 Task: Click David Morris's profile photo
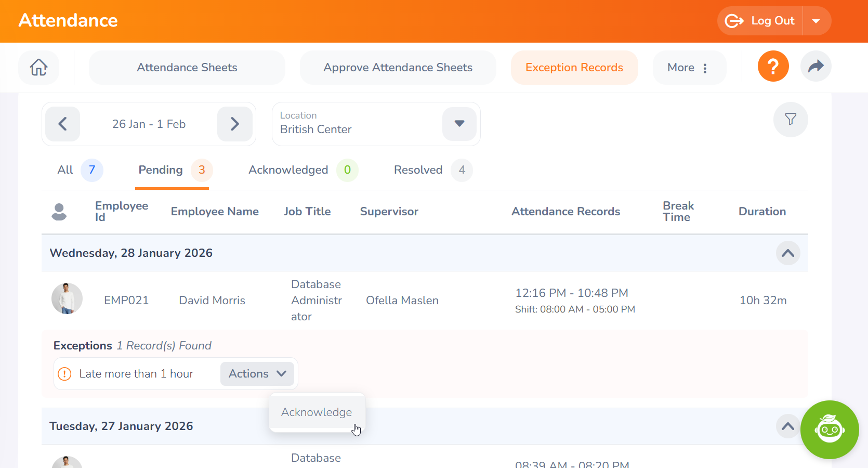click(x=67, y=299)
